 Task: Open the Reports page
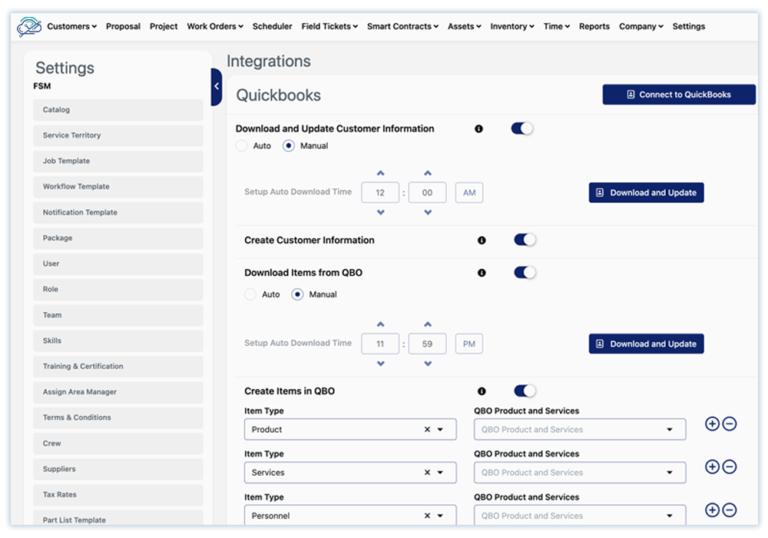594,26
